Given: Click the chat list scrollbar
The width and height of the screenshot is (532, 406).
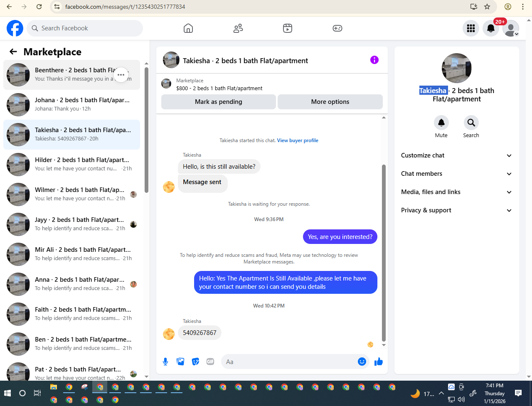Looking at the screenshot, I should click(x=146, y=130).
